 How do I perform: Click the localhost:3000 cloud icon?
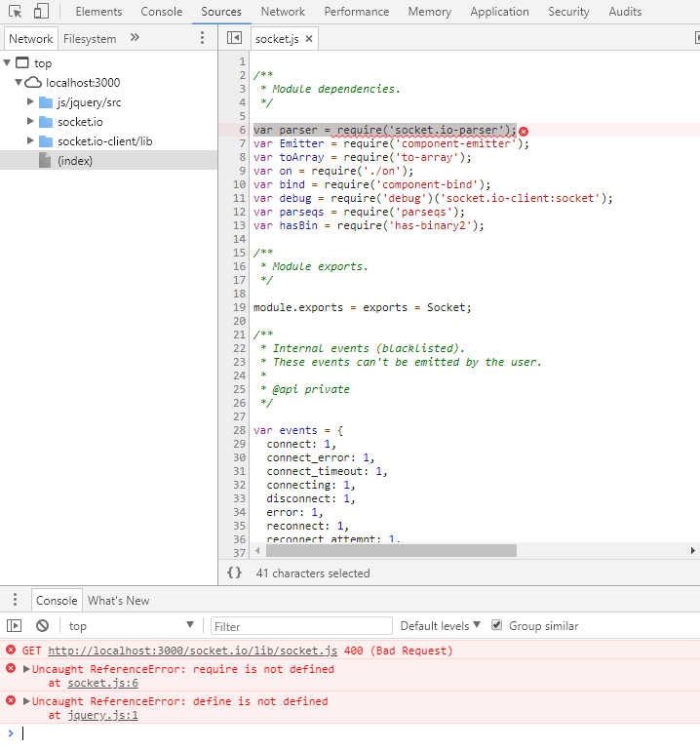33,82
